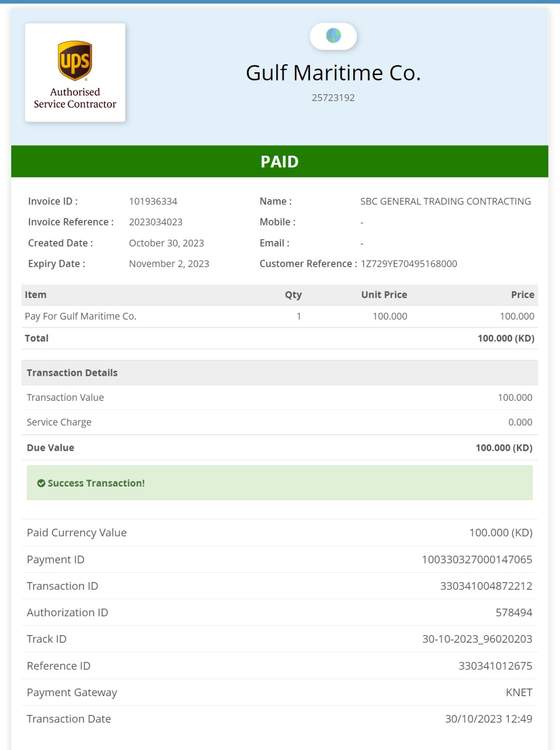Screen dimensions: 560x750
Task: Click the UPS shield logo
Action: pyautogui.click(x=75, y=60)
